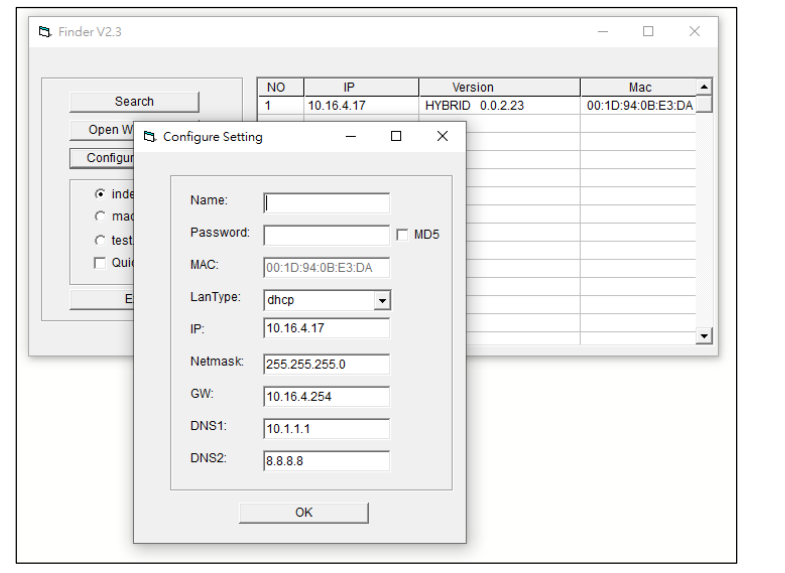Click the DNS2 field 8.8.8.8

tap(326, 461)
